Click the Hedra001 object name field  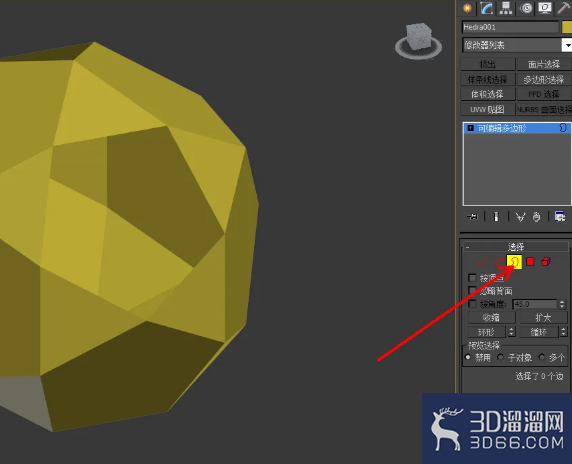(510, 27)
